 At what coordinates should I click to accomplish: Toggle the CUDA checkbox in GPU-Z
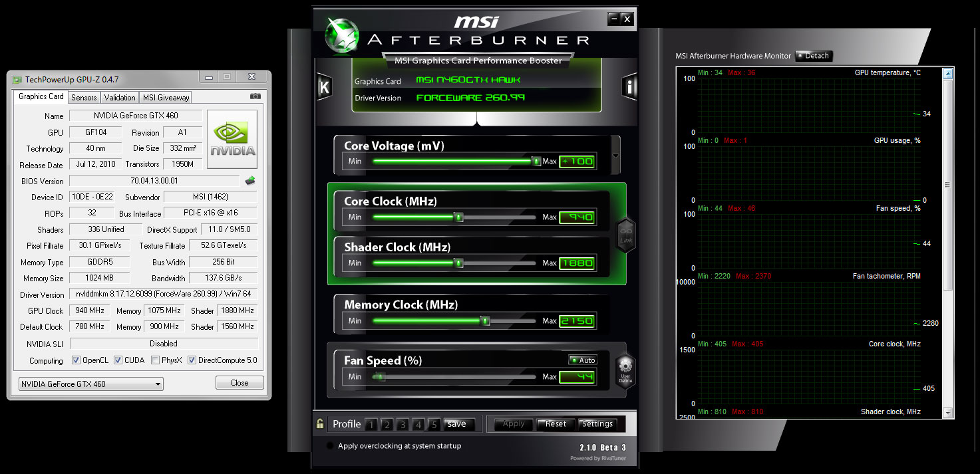click(x=118, y=360)
